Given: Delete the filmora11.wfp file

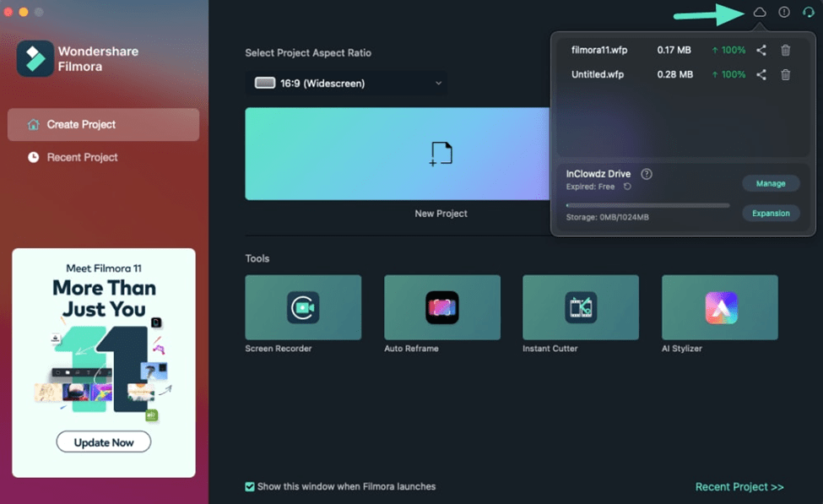Looking at the screenshot, I should coord(786,51).
